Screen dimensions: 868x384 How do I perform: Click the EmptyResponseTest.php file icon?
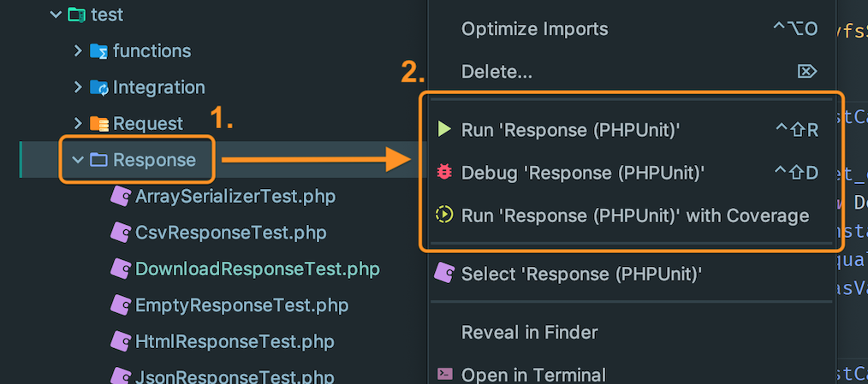coord(121,304)
